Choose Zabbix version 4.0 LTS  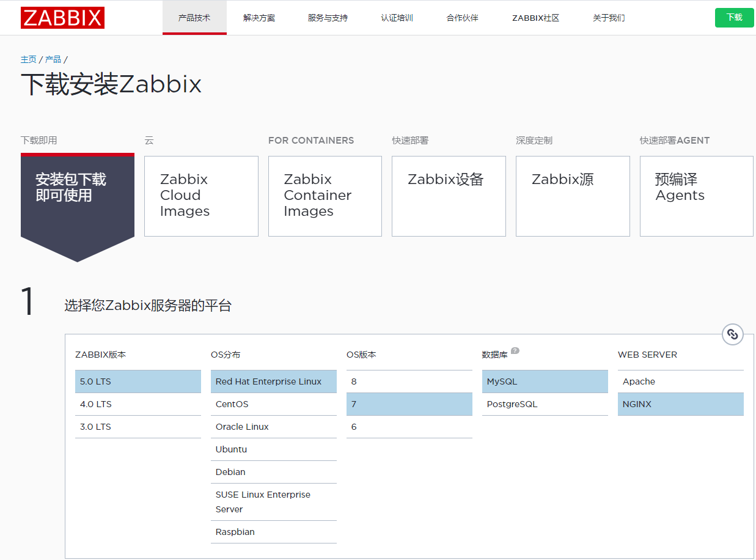(138, 404)
